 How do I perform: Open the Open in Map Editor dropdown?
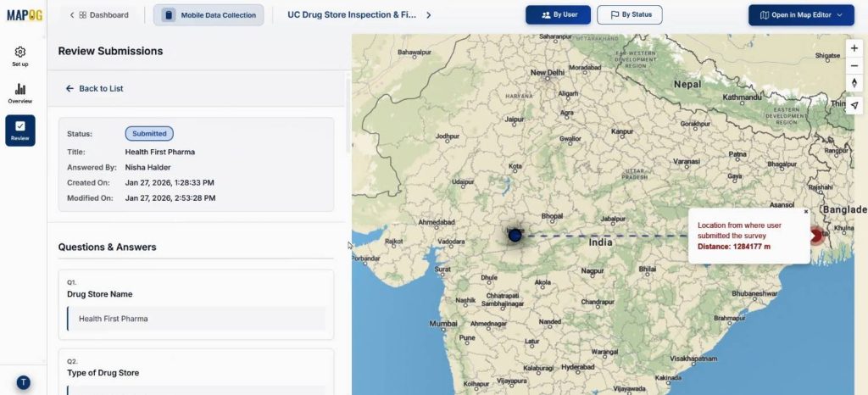(801, 15)
